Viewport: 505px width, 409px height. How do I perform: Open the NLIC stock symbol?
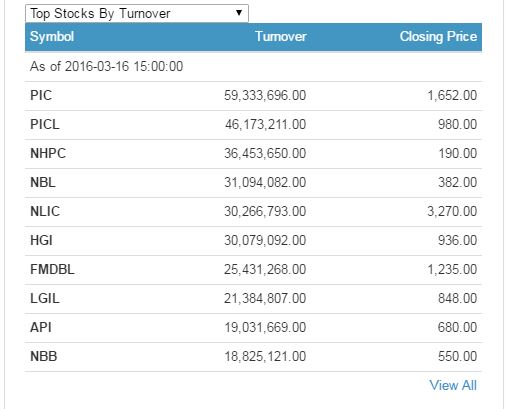pos(45,211)
